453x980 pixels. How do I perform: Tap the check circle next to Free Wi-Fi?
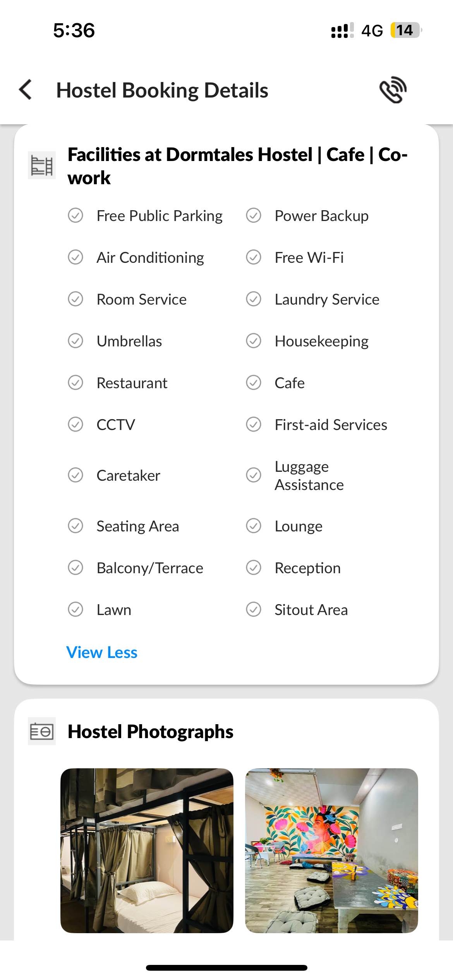[x=254, y=257]
